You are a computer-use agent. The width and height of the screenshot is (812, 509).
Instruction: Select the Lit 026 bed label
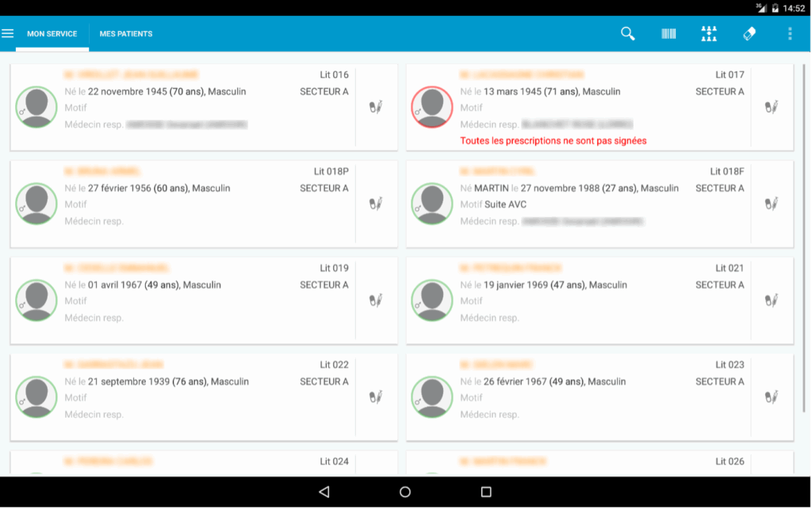pyautogui.click(x=730, y=461)
